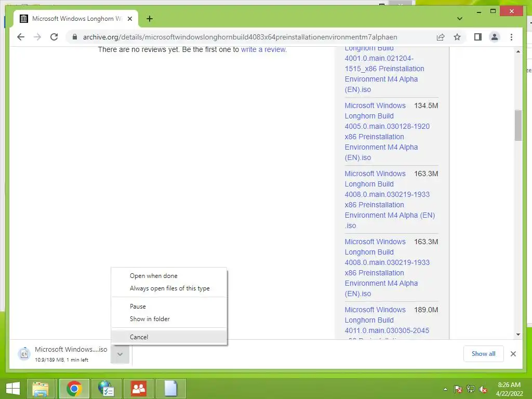This screenshot has width=532, height=399.
Task: Switch to Chrome in the taskbar
Action: [x=74, y=389]
